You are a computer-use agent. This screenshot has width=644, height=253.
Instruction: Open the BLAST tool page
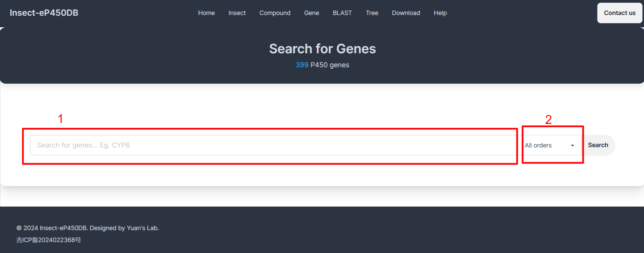click(342, 13)
